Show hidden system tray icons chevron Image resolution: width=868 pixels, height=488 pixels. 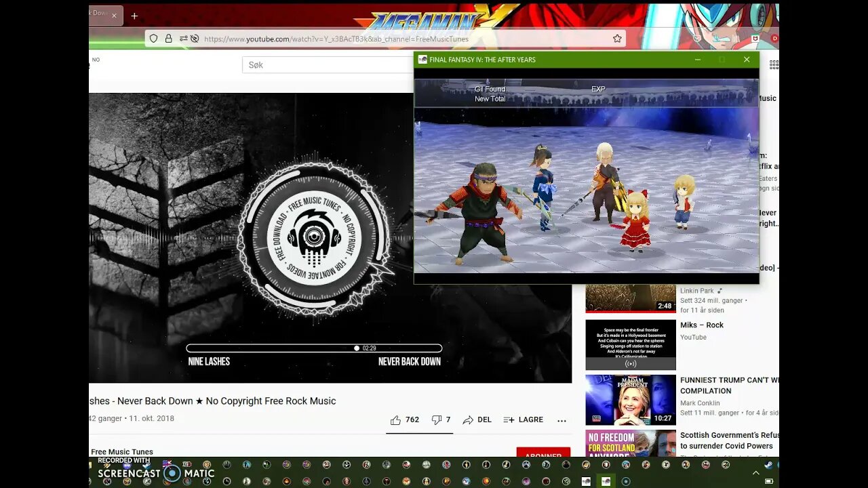pos(755,473)
